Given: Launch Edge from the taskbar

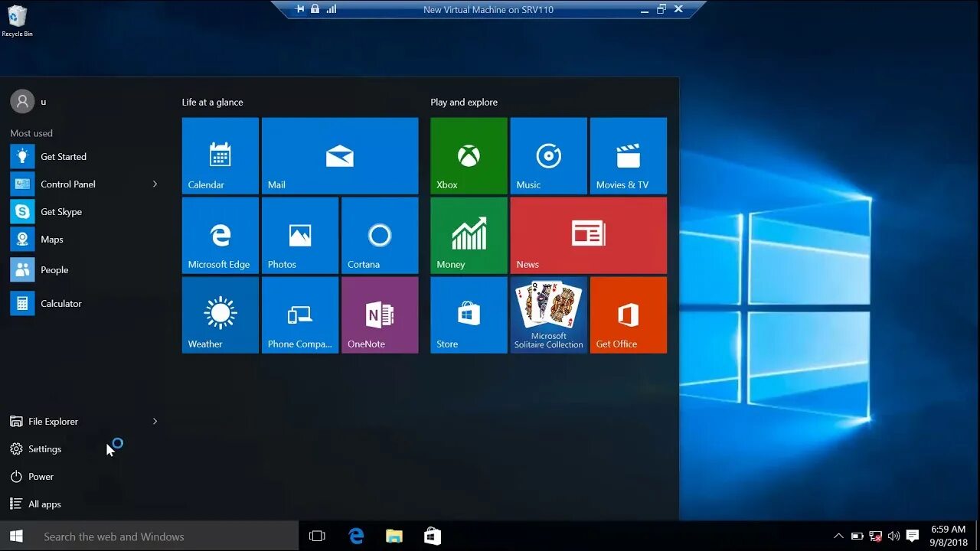Looking at the screenshot, I should (x=356, y=536).
